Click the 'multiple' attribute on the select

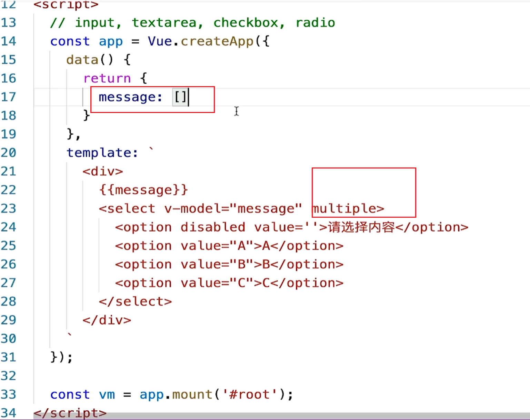[x=344, y=209]
